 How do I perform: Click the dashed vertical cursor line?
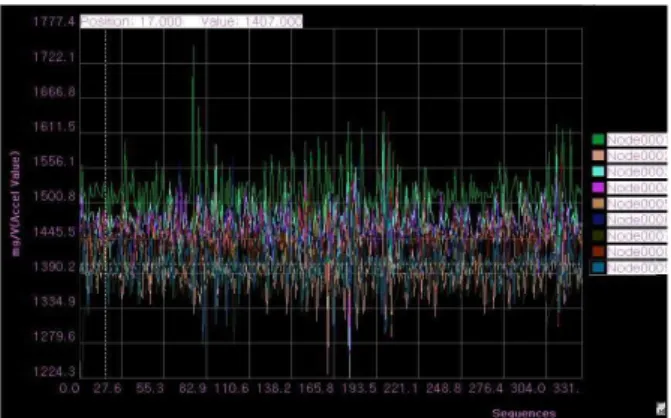tap(106, 203)
